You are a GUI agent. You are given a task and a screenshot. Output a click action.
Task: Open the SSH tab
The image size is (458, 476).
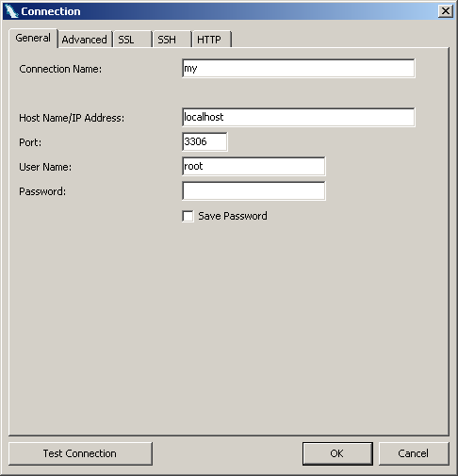[172, 40]
